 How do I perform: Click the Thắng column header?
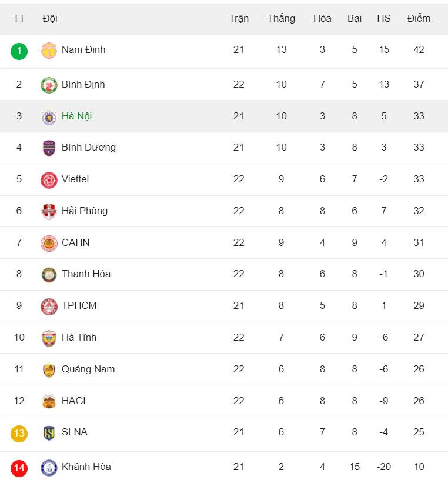pyautogui.click(x=281, y=18)
